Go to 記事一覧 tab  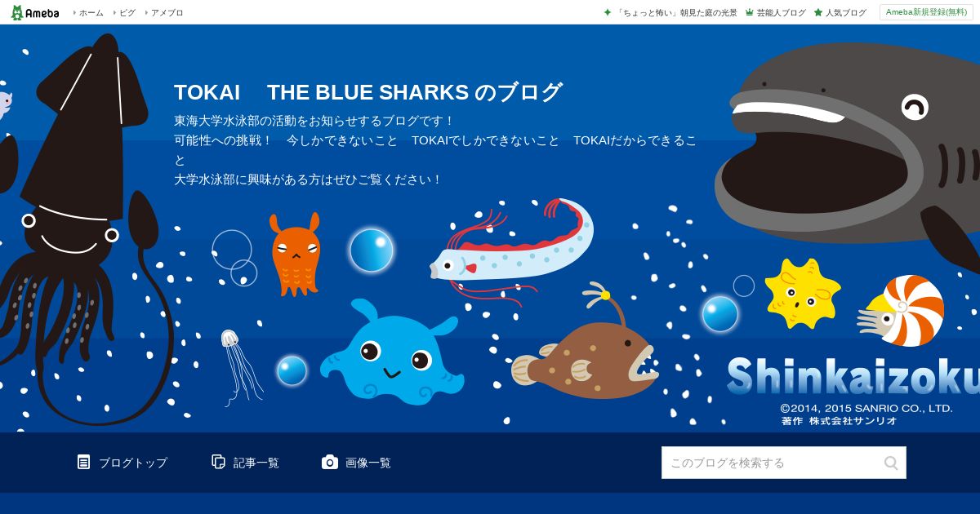(245, 463)
